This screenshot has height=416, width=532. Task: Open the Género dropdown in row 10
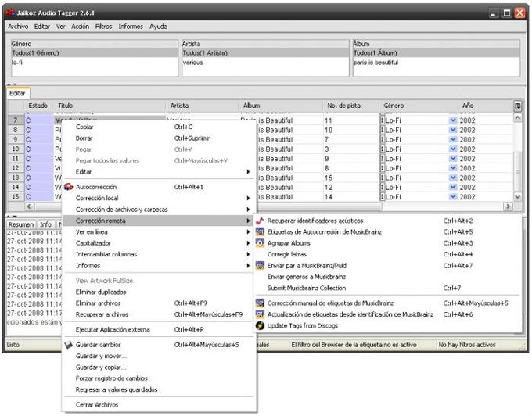[x=453, y=149]
